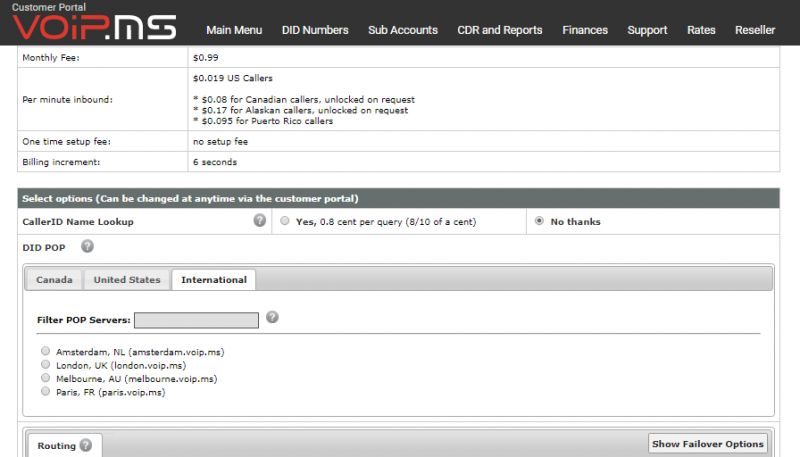Select International POP tab
The height and width of the screenshot is (457, 800).
214,280
